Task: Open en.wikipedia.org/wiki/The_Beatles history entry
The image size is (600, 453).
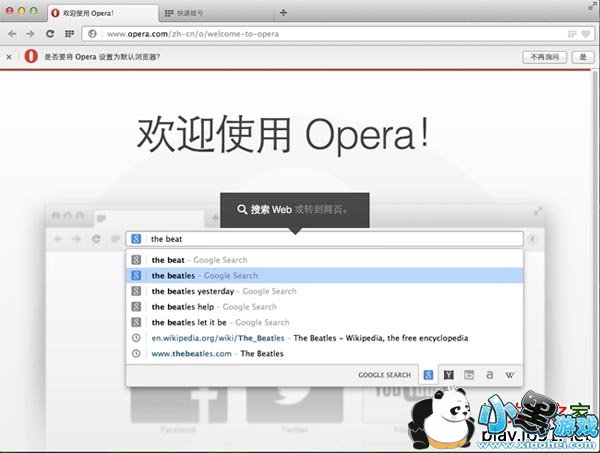Action: (324, 338)
